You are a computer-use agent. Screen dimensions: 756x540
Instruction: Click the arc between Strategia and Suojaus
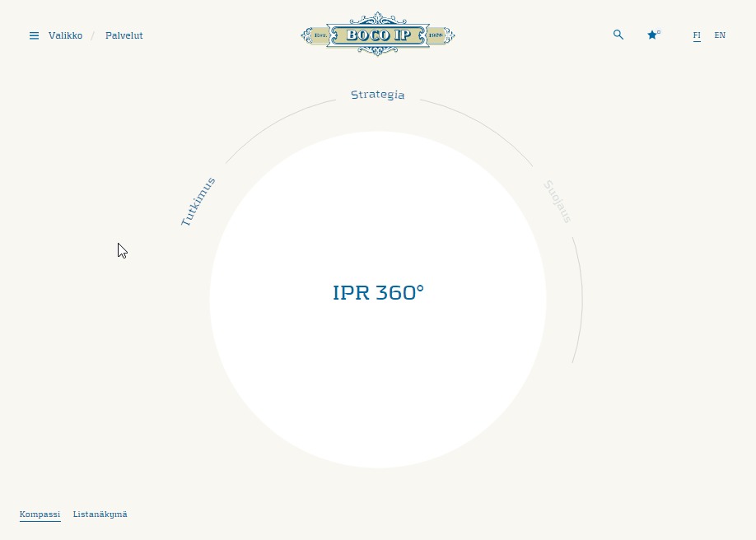point(482,121)
